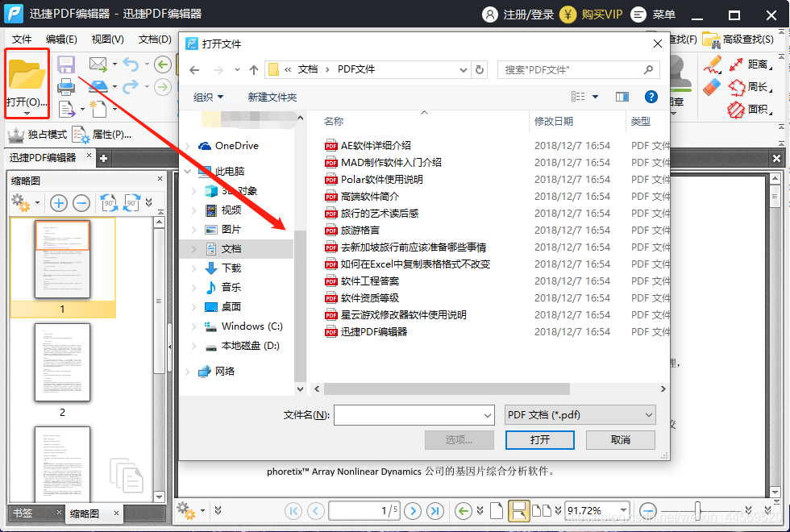Screen dimensions: 790x532
Task: Click the 面积 area measuring tool
Action: point(750,109)
